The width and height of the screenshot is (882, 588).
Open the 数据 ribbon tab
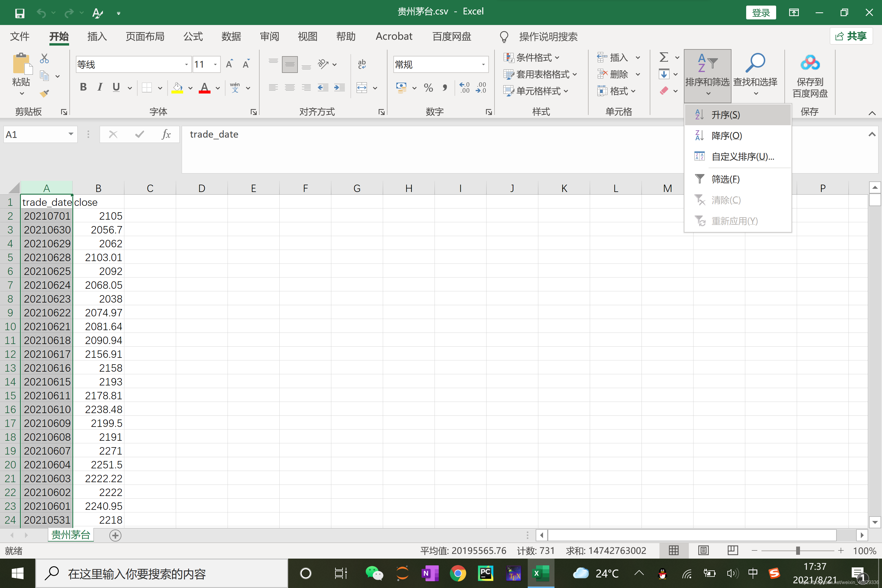tap(231, 36)
